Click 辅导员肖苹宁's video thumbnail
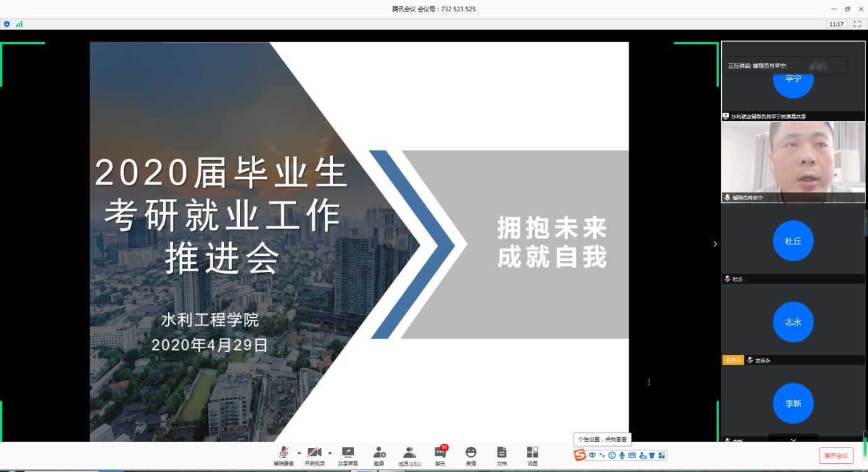This screenshot has height=472, width=868. 793,160
